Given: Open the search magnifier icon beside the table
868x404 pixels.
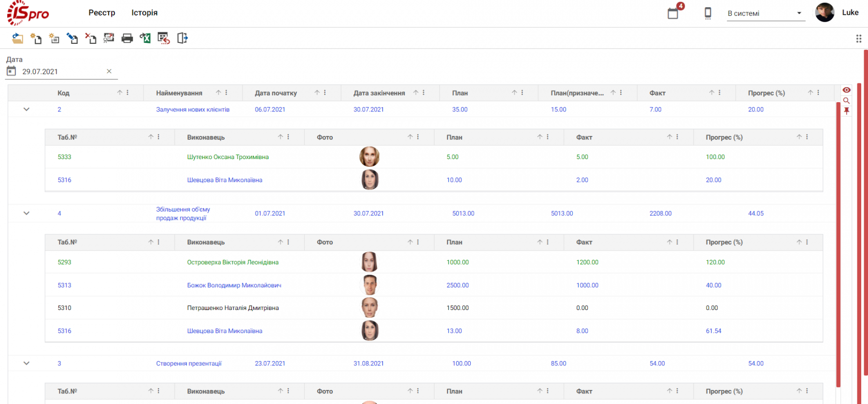Looking at the screenshot, I should point(846,101).
